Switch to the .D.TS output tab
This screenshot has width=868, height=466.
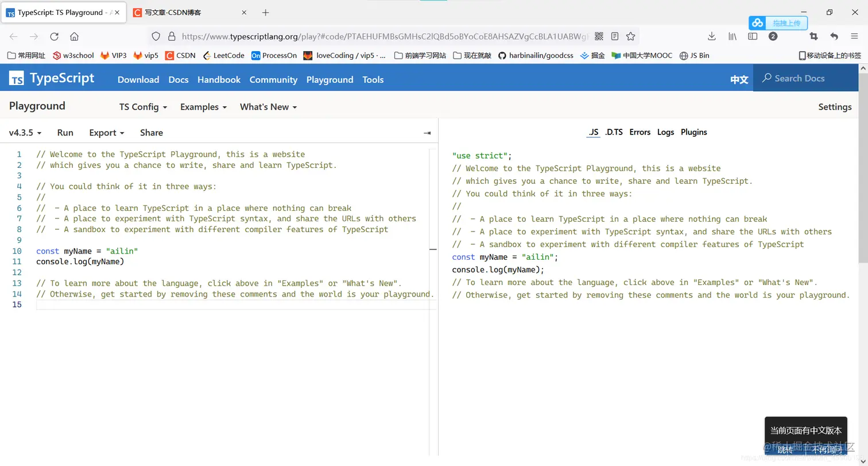[614, 132]
